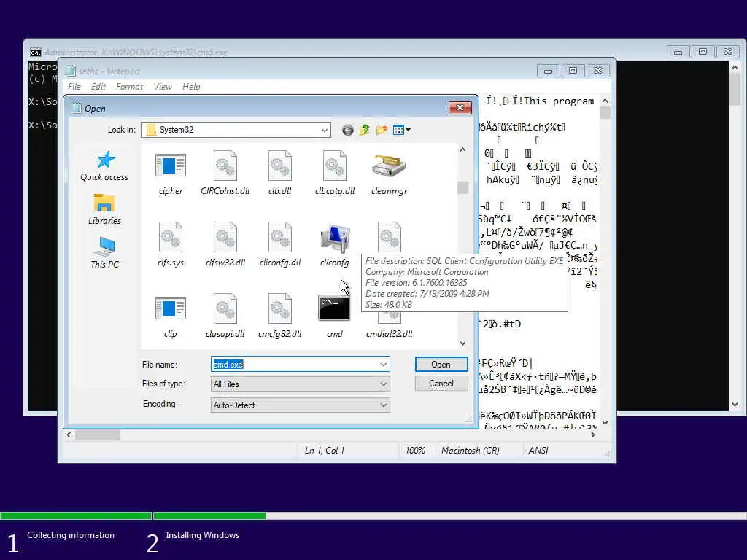
Task: Open This PC in the places bar
Action: pyautogui.click(x=104, y=253)
